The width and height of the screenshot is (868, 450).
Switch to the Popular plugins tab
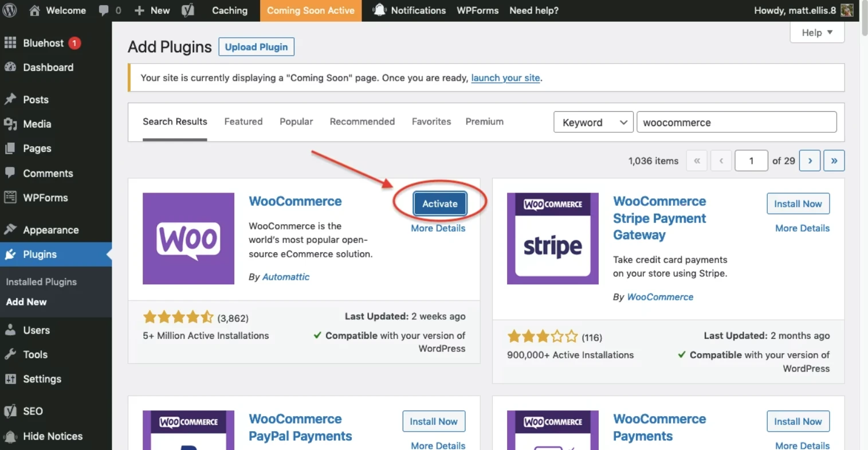[x=296, y=122]
